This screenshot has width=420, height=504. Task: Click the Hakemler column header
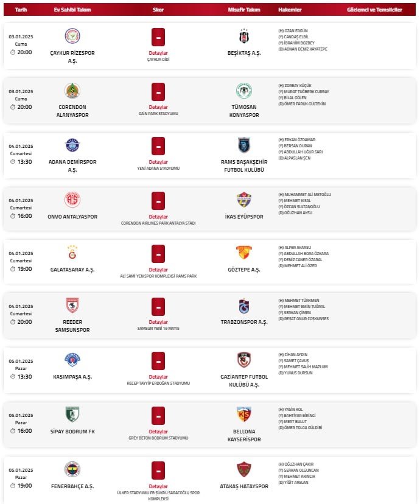tap(289, 10)
